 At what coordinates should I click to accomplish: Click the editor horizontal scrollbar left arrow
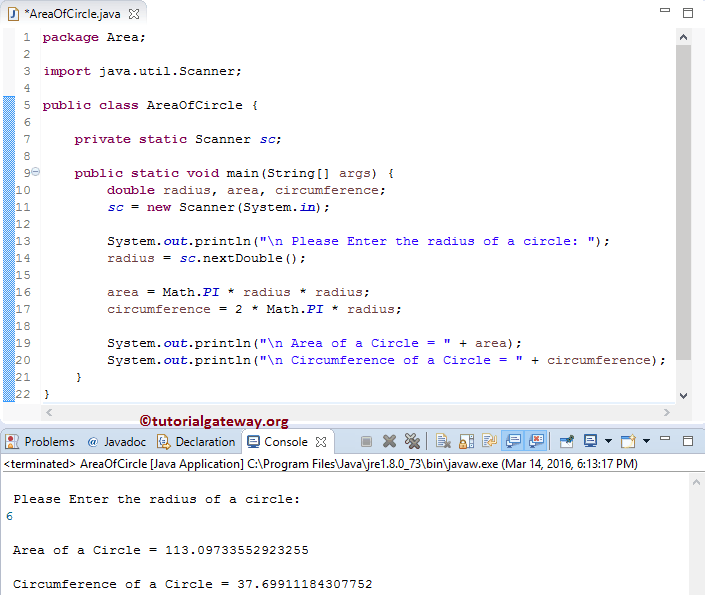(49, 412)
